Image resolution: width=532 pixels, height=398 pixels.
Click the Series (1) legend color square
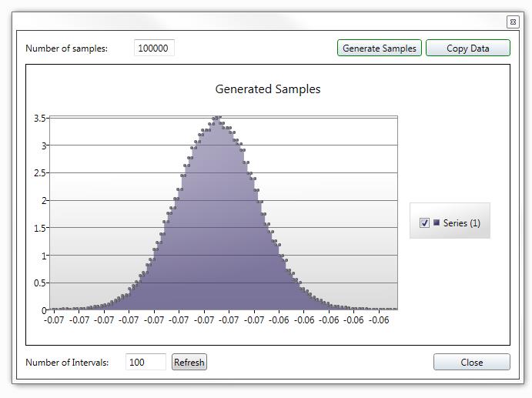click(x=437, y=222)
